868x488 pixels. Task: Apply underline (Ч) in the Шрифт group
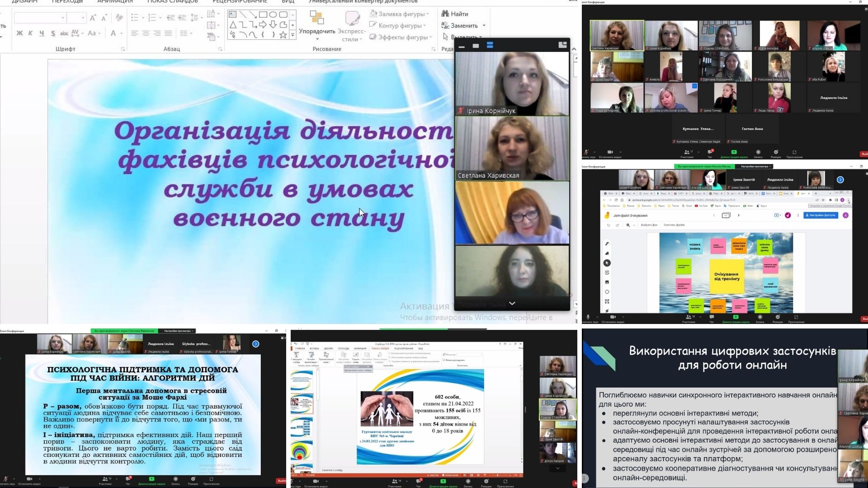[42, 33]
